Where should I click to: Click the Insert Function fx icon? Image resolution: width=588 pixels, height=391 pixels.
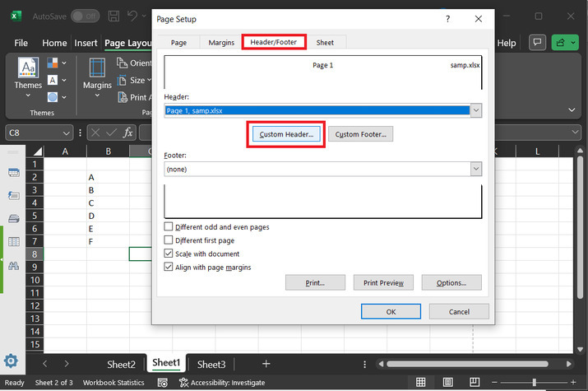(127, 133)
